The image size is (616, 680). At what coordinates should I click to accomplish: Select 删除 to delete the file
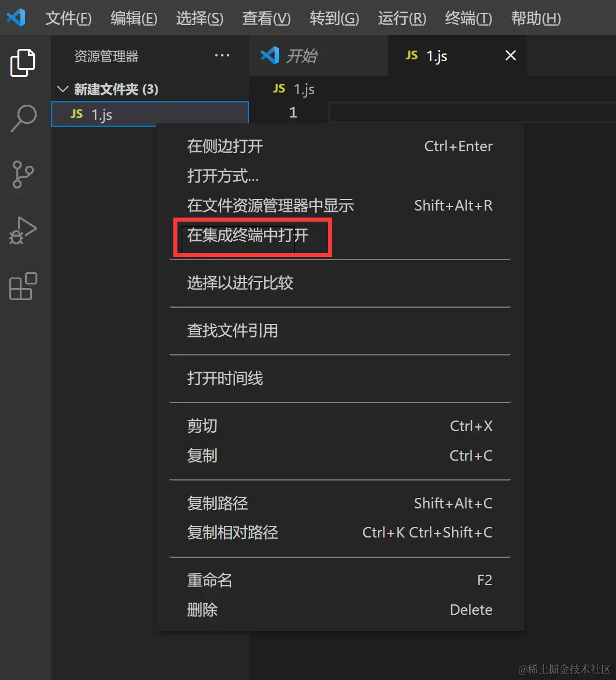[x=202, y=610]
